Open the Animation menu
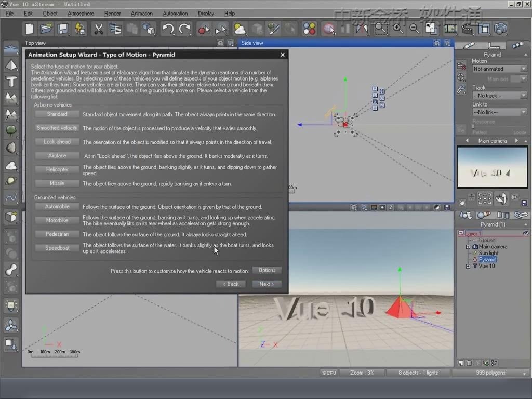 pyautogui.click(x=141, y=14)
